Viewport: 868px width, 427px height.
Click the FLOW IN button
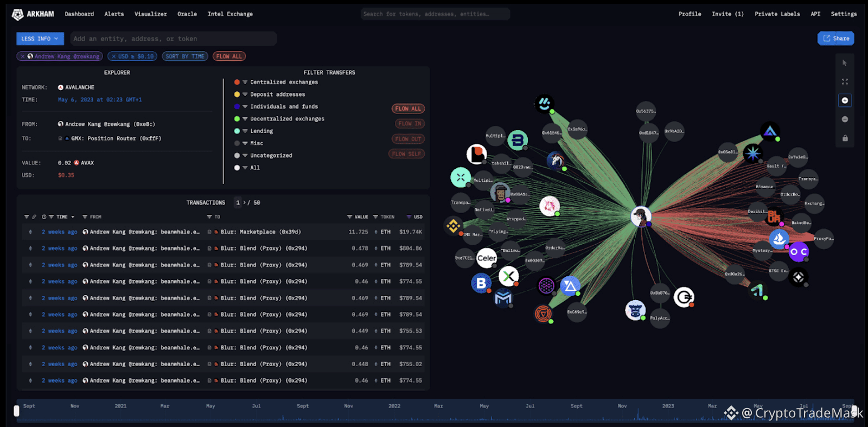(409, 124)
